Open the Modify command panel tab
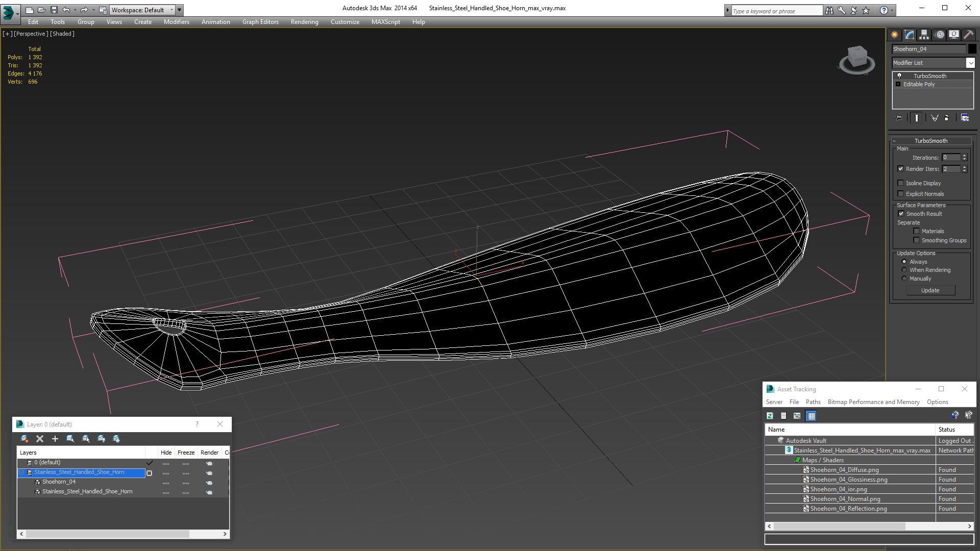This screenshot has width=980, height=551. click(x=910, y=35)
